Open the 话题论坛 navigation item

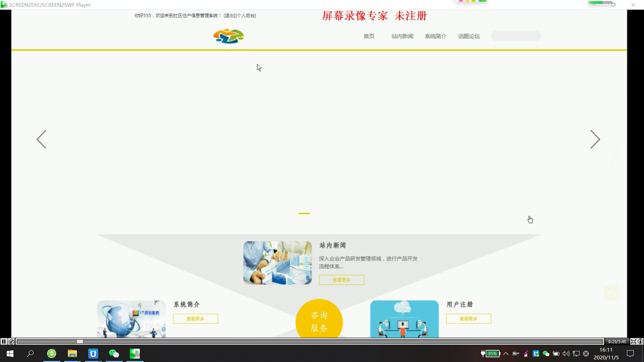point(468,36)
